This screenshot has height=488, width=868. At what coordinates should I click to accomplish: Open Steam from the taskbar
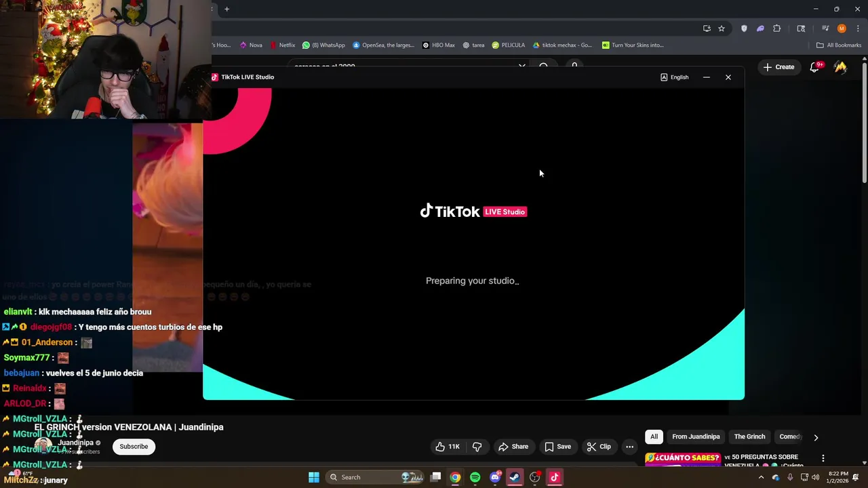(515, 477)
